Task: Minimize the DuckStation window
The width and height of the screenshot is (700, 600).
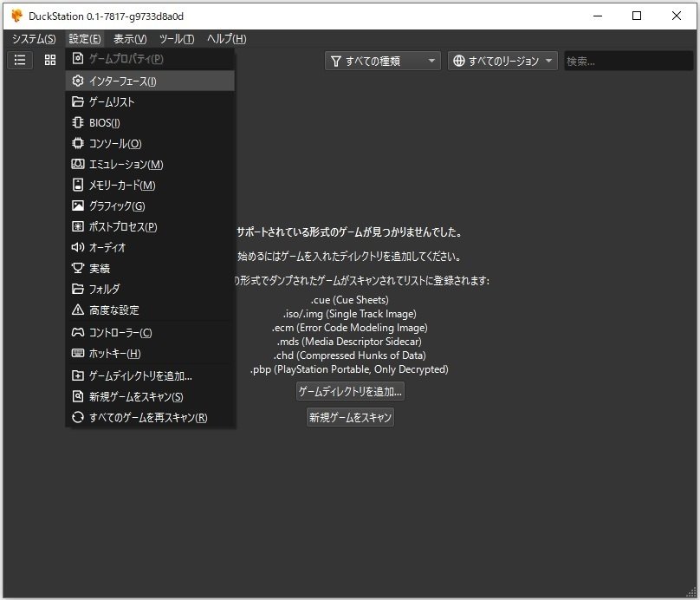Action: coord(598,16)
